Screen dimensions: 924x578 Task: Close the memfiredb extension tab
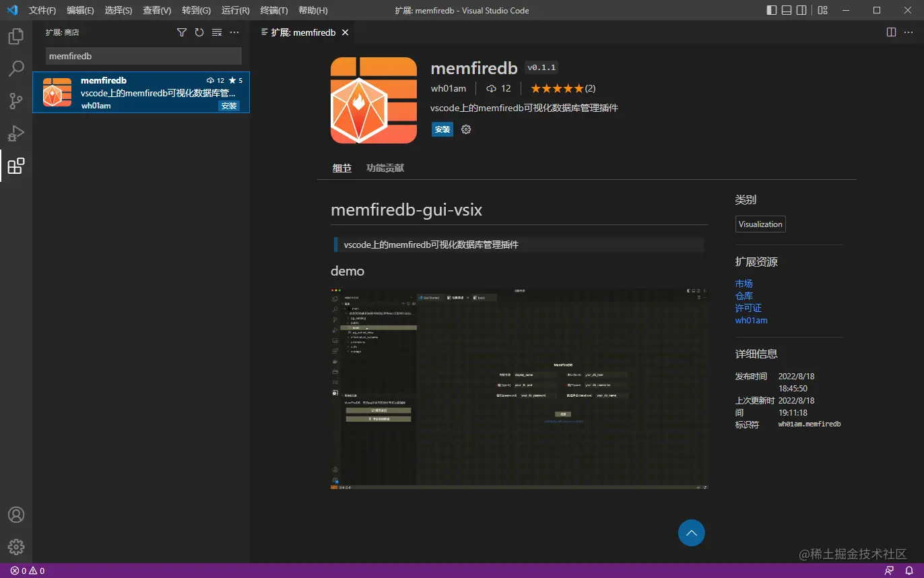pyautogui.click(x=345, y=32)
